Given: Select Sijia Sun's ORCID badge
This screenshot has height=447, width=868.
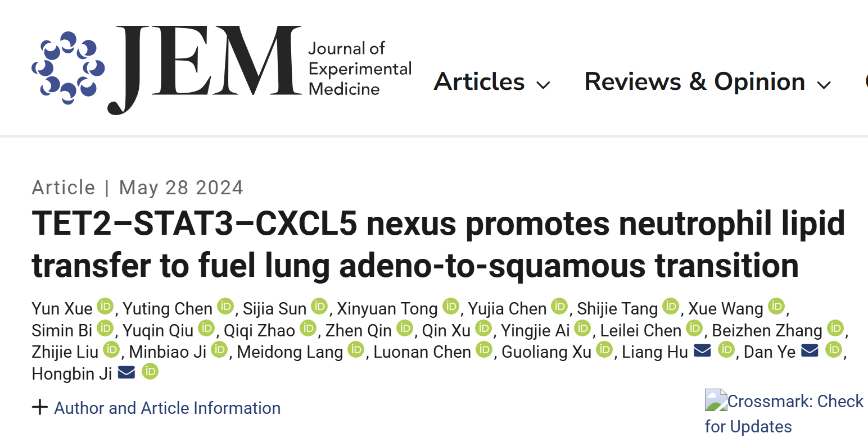Looking at the screenshot, I should (319, 307).
